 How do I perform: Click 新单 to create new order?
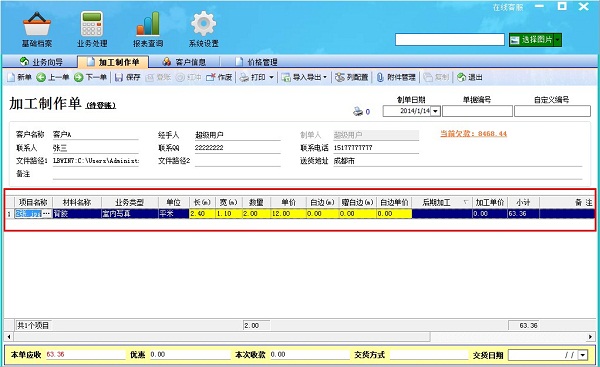[20, 77]
